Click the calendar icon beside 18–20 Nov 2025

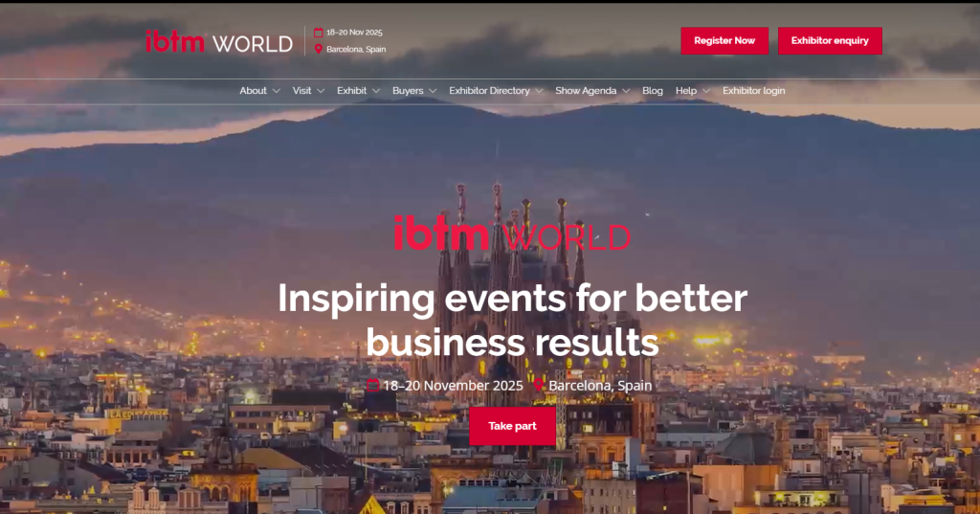point(318,33)
